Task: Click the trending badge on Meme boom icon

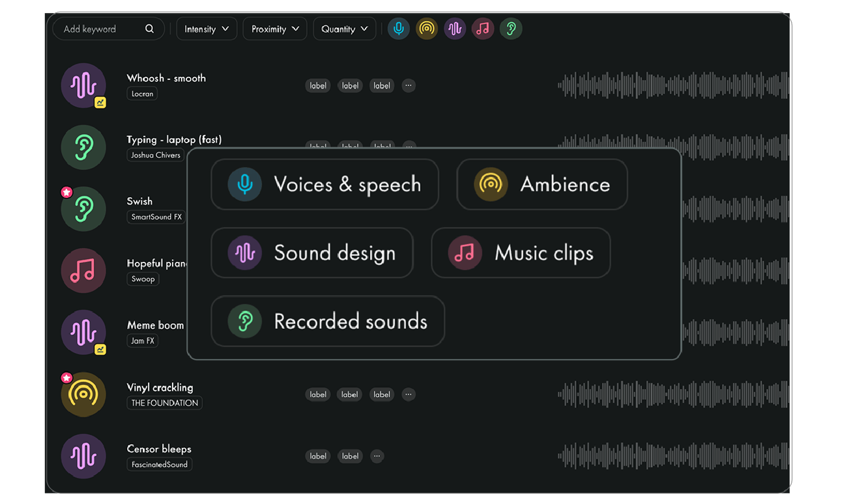Action: (x=100, y=350)
